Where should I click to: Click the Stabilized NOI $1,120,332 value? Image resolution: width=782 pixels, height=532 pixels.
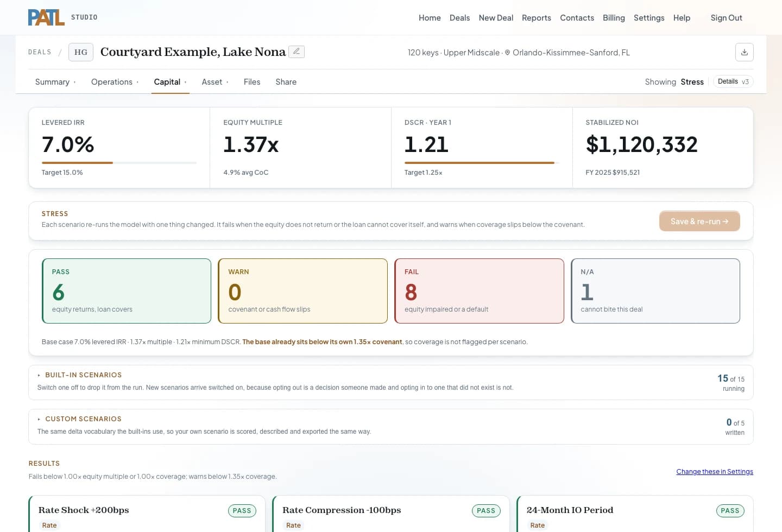click(641, 144)
